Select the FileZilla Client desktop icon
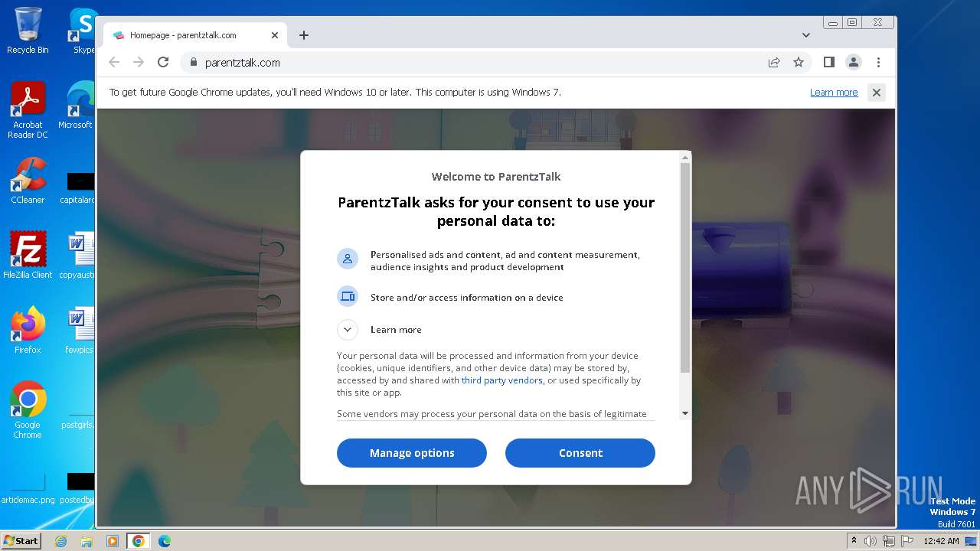The width and height of the screenshot is (980, 551). pos(28,256)
